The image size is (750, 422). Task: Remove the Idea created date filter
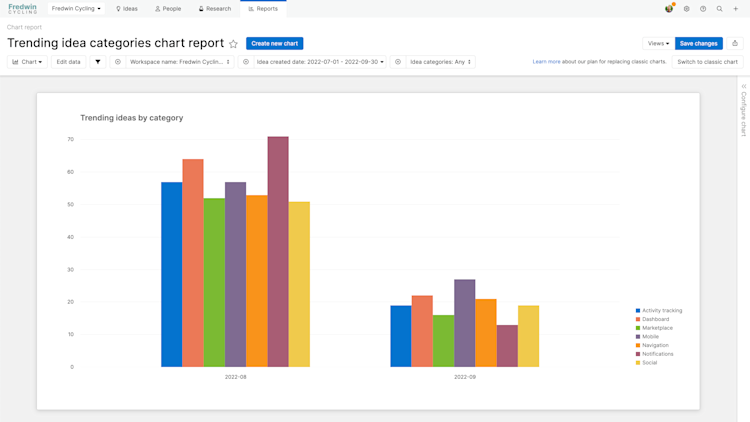(246, 62)
